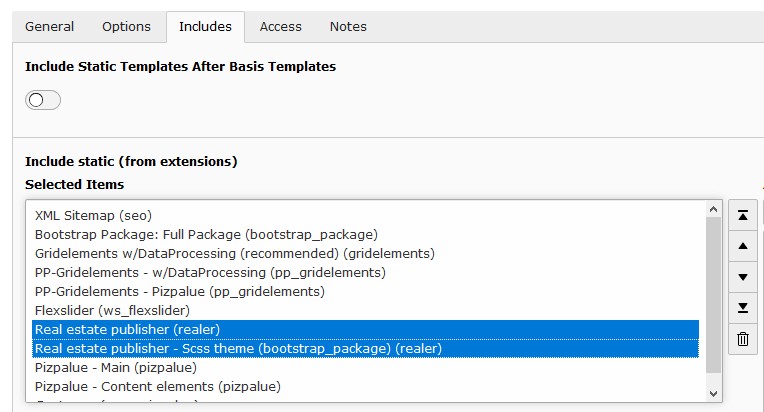The width and height of the screenshot is (764, 412).
Task: Click the list scrollbar down arrow
Action: pyautogui.click(x=713, y=393)
